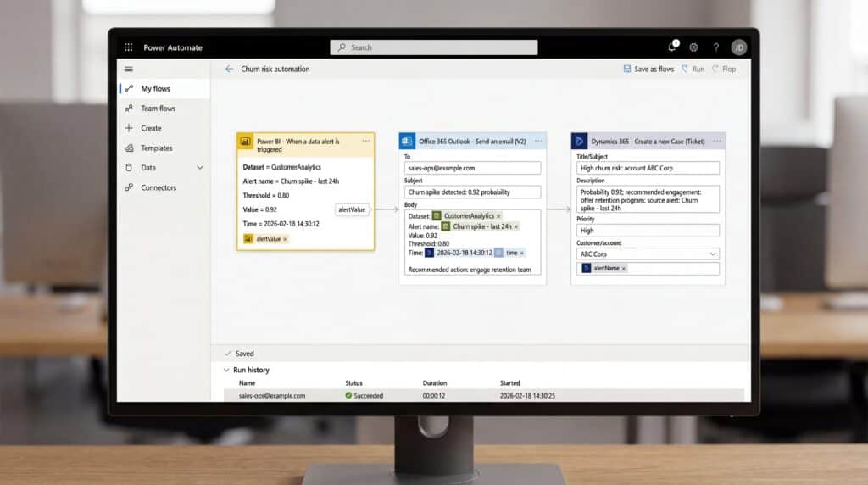Image resolution: width=868 pixels, height=485 pixels.
Task: Click the Status column header
Action: pyautogui.click(x=353, y=383)
